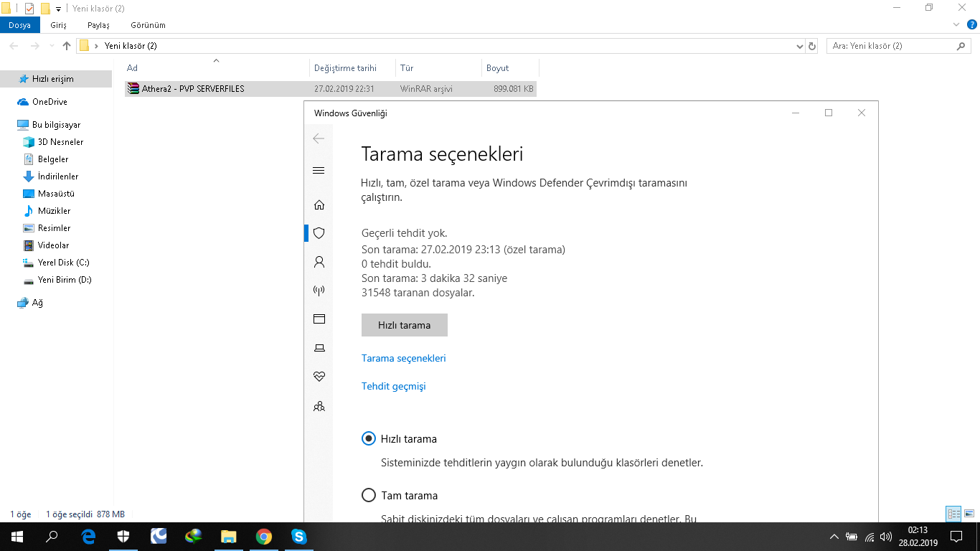This screenshot has width=980, height=551.
Task: Switch Explorer to large icons view
Action: 969,514
